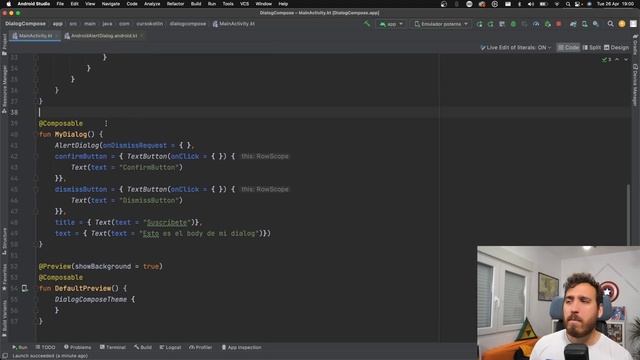Open Device Manager panel on right edge
Screen dimensions: 640x360
click(x=635, y=85)
